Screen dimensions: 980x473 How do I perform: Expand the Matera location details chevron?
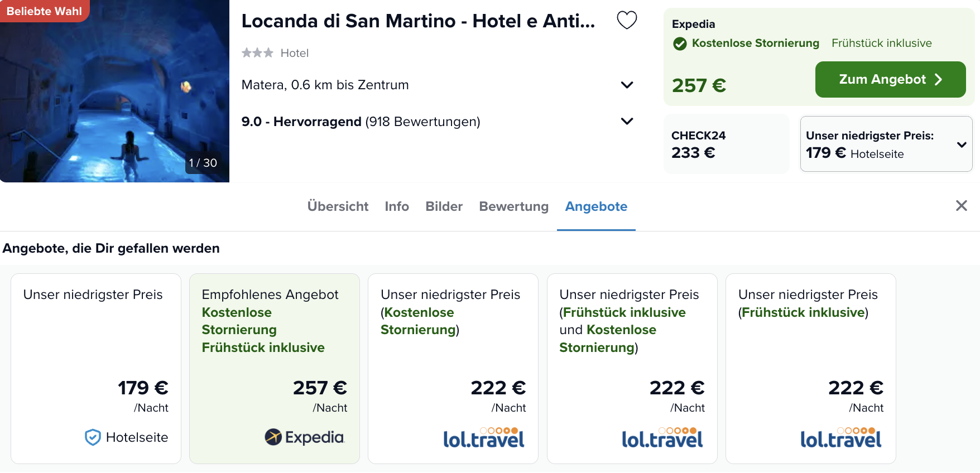[627, 85]
